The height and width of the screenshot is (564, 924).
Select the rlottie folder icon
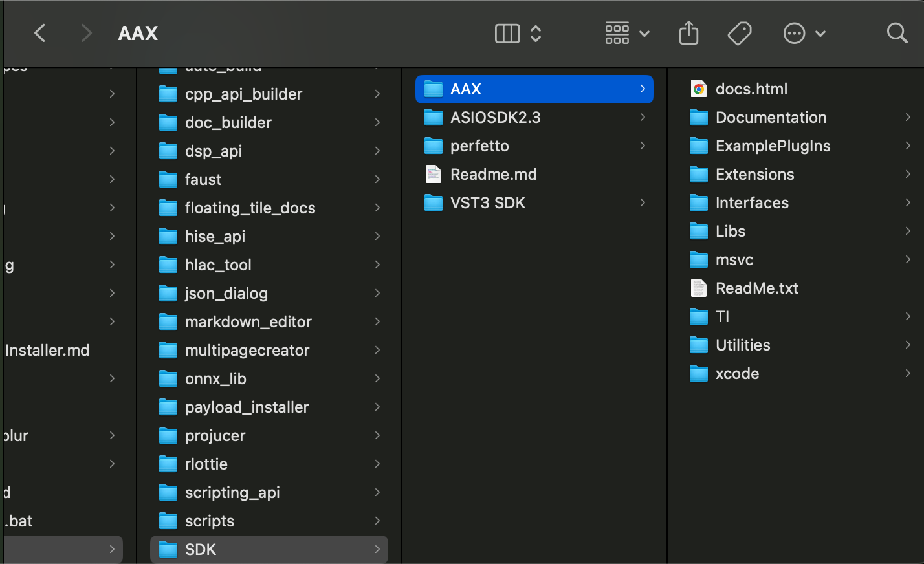(x=168, y=464)
